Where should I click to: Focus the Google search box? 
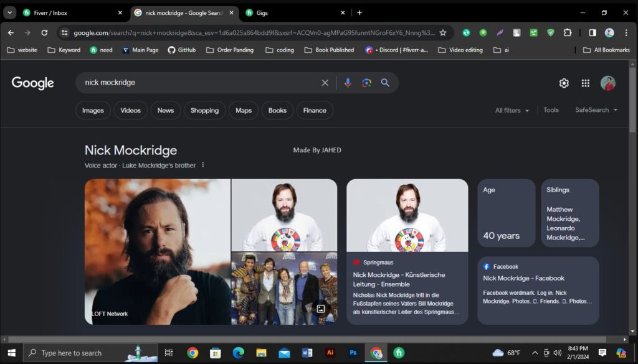coord(199,83)
